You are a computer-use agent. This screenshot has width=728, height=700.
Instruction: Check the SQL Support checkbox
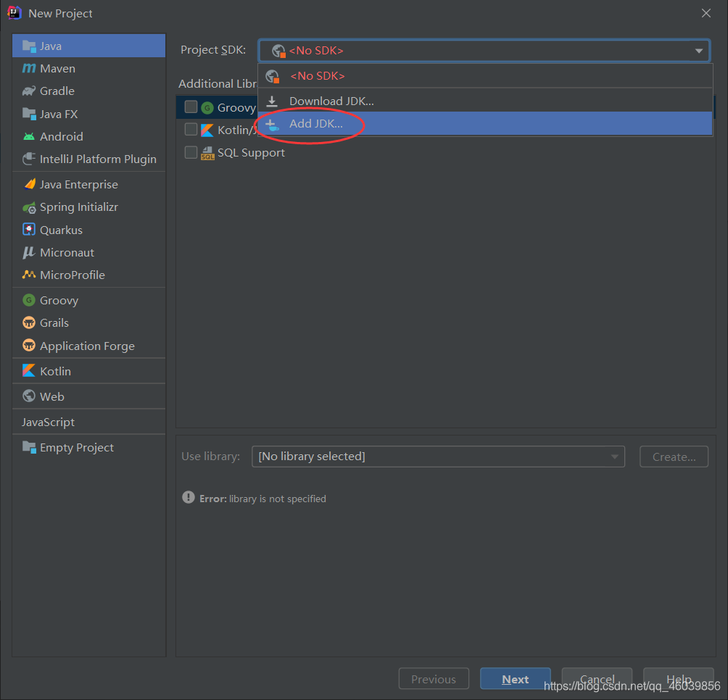click(191, 152)
